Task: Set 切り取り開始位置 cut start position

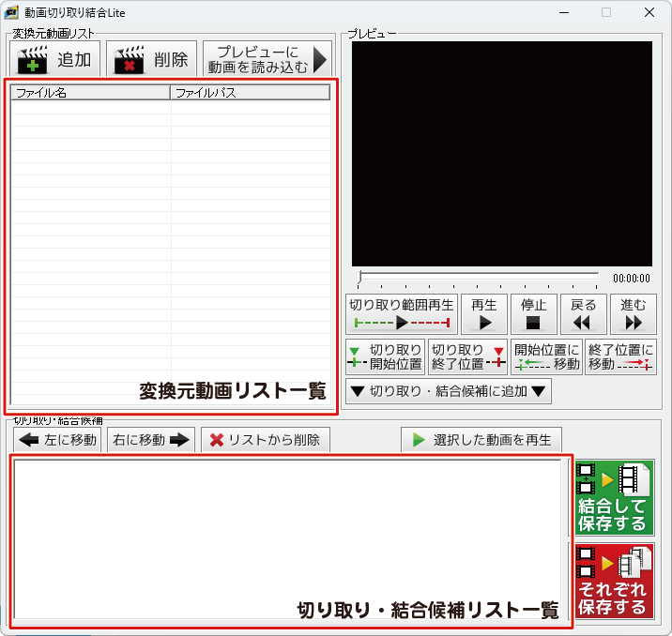Action: point(385,357)
